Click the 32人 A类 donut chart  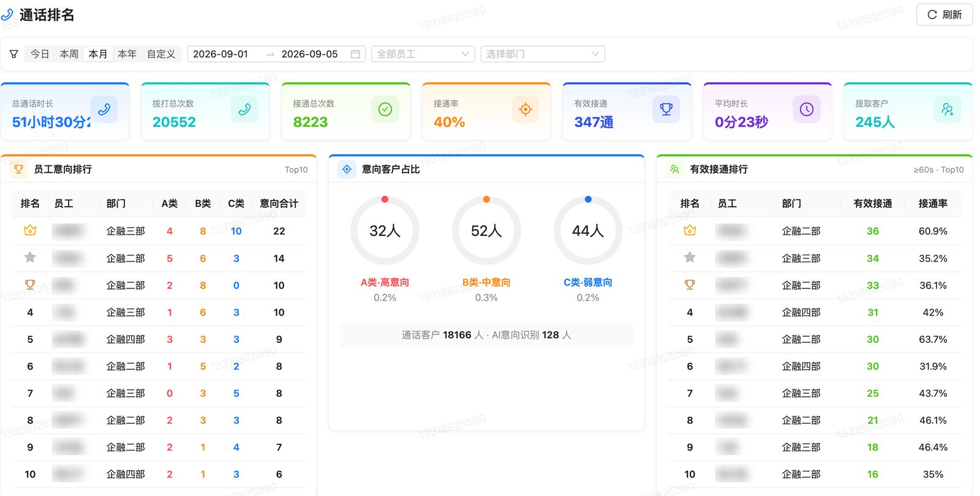coord(385,230)
